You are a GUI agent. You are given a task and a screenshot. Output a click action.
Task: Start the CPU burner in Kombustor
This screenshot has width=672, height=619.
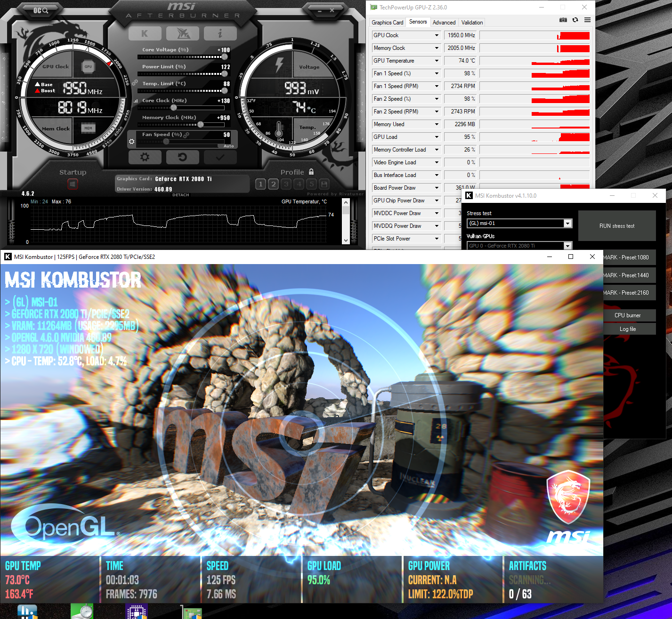pos(630,315)
